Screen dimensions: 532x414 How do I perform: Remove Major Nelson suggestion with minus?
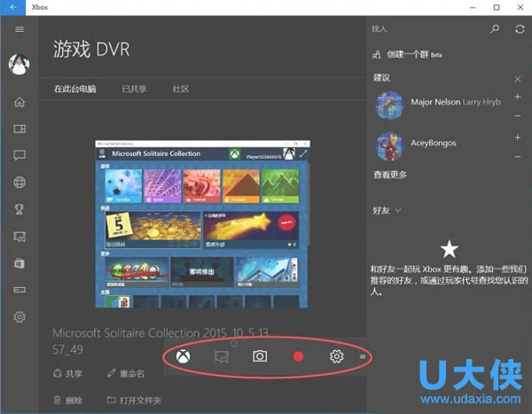518,116
